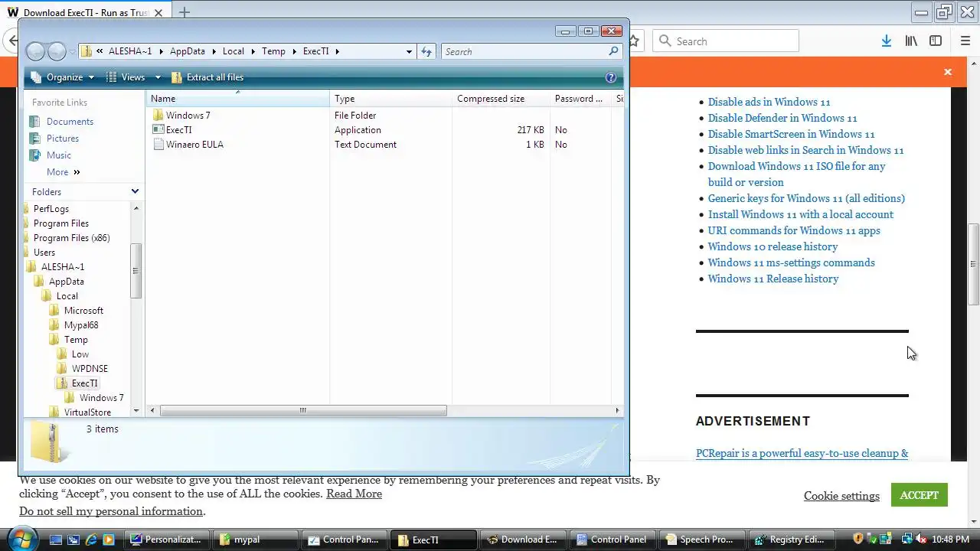Select WPDNSE folder in tree
This screenshot has height=551, width=980.
point(90,369)
